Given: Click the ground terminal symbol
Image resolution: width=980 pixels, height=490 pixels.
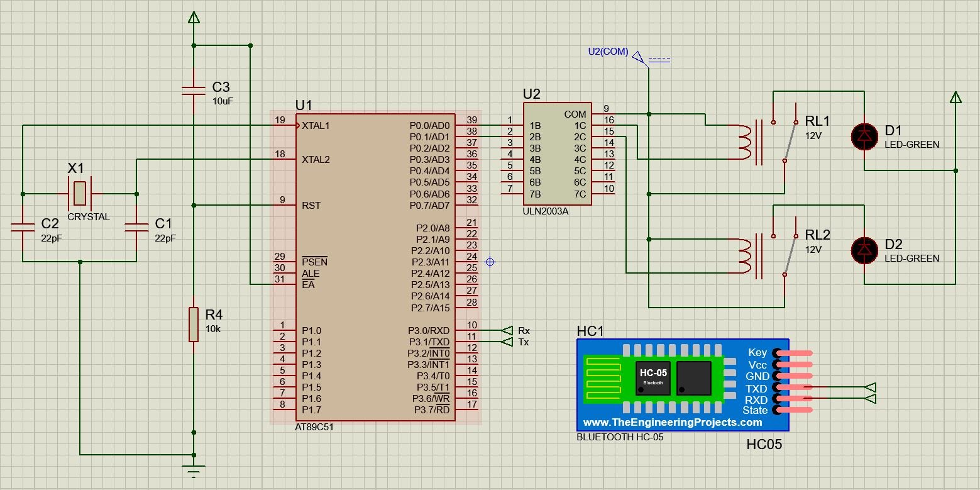Looking at the screenshot, I should click(x=194, y=470).
